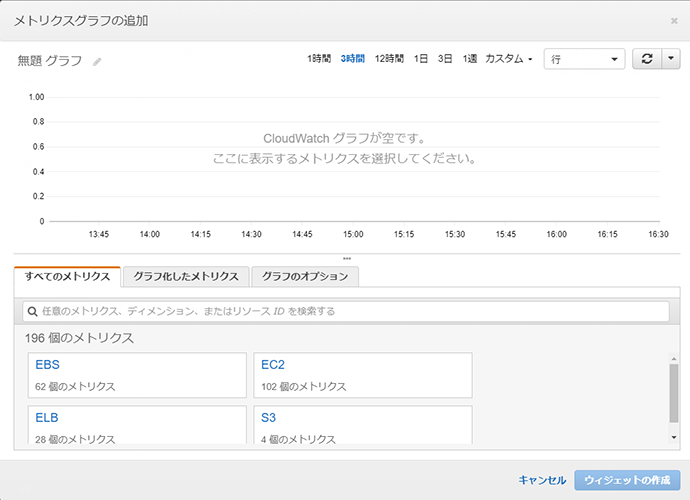The image size is (690, 500).
Task: Click the 無題 グラフ title text
Action: click(50, 60)
